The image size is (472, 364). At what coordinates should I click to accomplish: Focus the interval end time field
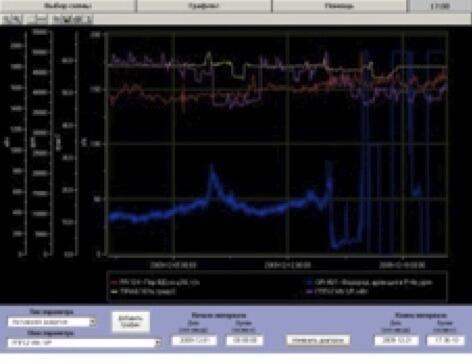pyautogui.click(x=446, y=340)
